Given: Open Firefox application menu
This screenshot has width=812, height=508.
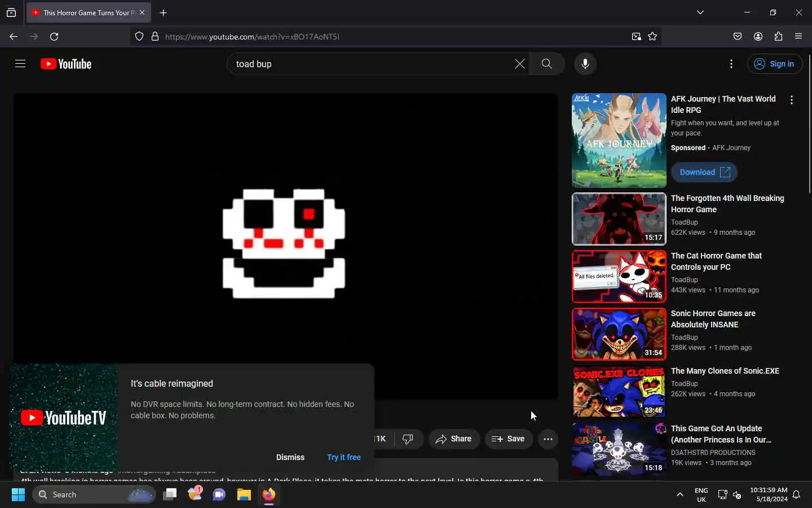Looking at the screenshot, I should (x=798, y=37).
